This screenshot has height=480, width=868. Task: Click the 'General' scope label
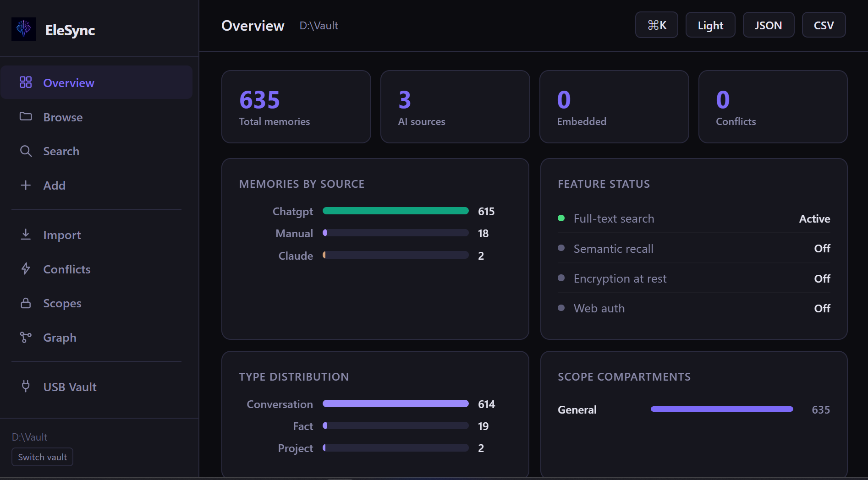[577, 410]
